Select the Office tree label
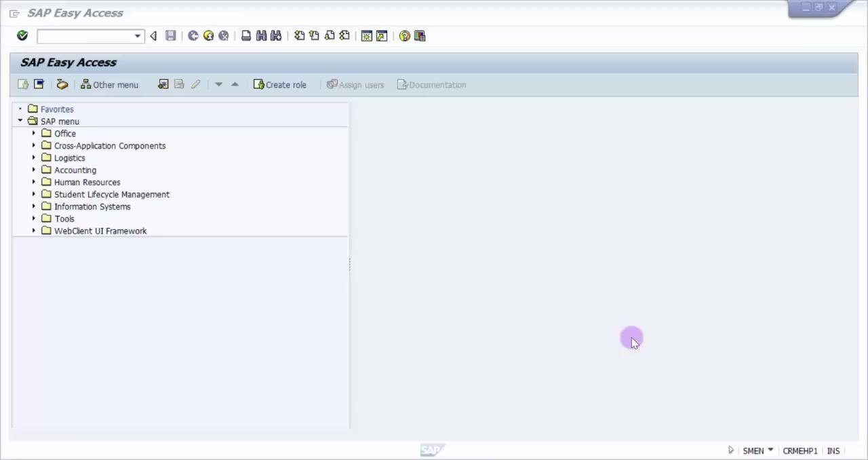Image resolution: width=868 pixels, height=460 pixels. tap(65, 134)
